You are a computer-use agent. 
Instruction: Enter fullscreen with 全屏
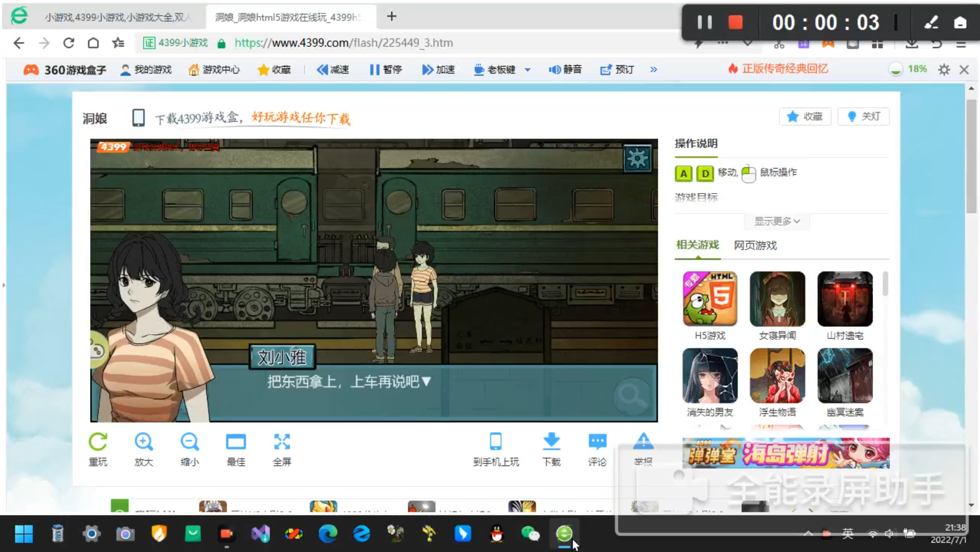click(282, 449)
